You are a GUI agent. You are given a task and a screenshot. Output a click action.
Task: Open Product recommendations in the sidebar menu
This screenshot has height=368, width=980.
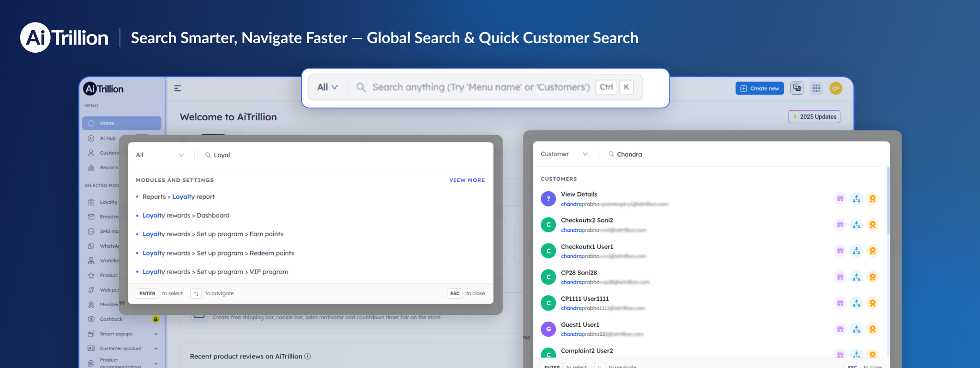coord(120,363)
